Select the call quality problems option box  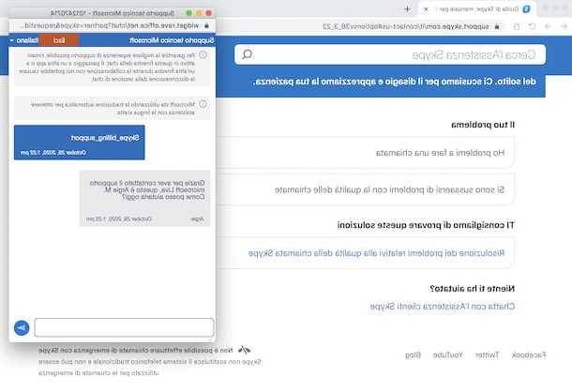click(x=365, y=189)
